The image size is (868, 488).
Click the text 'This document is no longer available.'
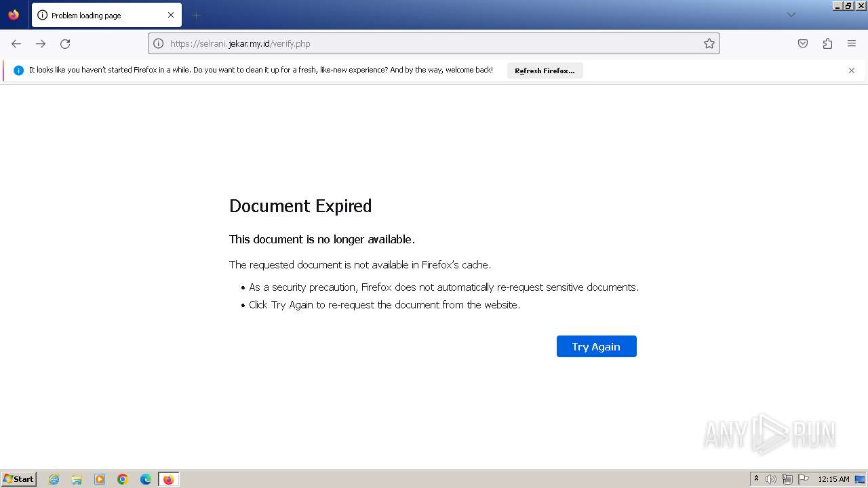pos(322,239)
